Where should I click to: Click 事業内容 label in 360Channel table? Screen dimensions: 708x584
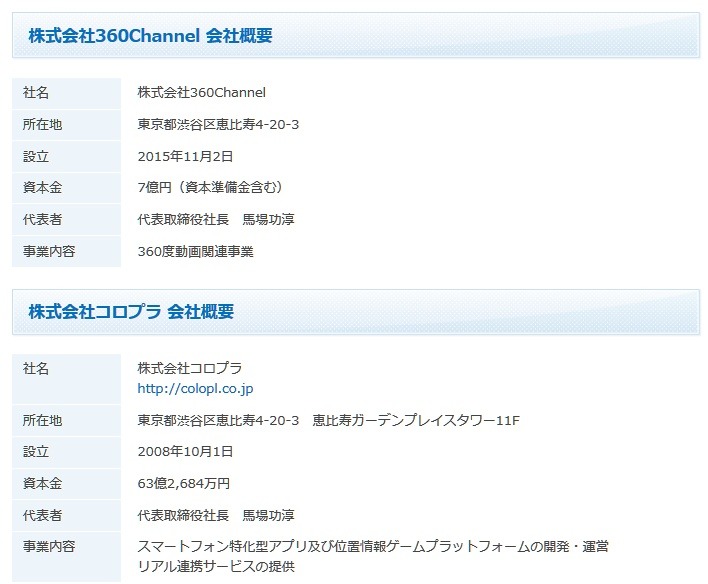click(x=49, y=251)
